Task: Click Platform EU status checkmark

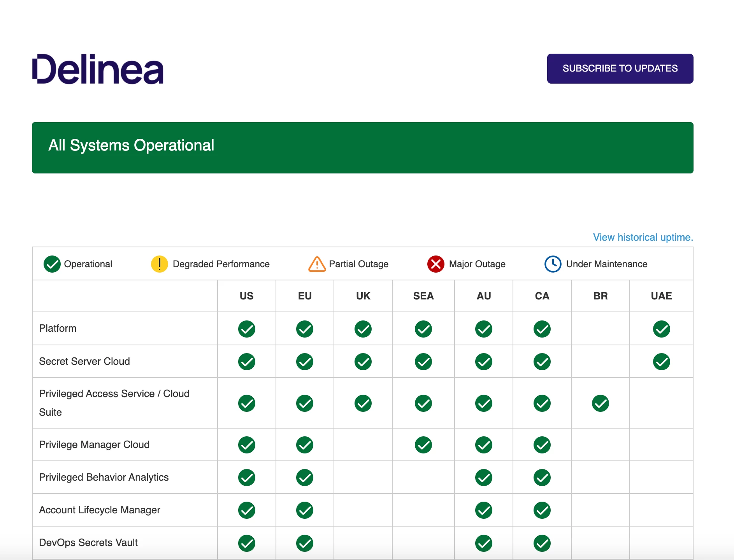Action: pyautogui.click(x=305, y=329)
